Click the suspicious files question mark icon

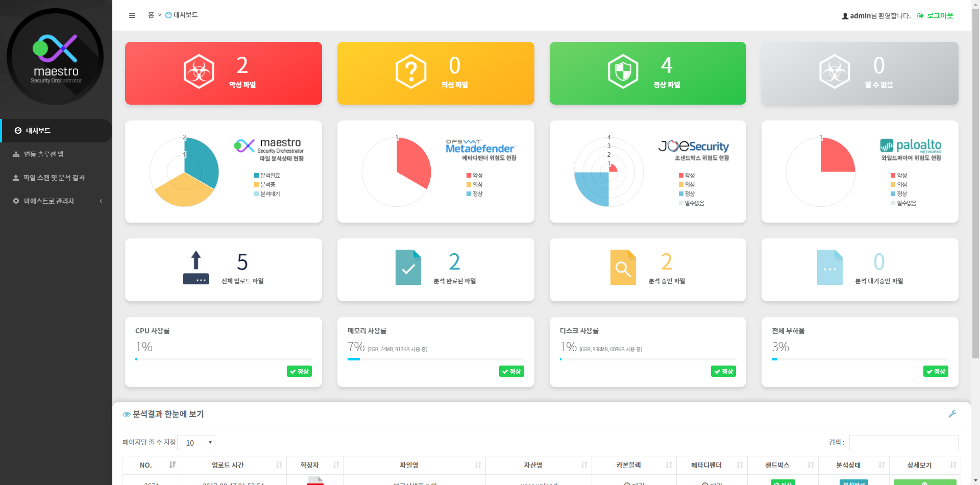411,72
